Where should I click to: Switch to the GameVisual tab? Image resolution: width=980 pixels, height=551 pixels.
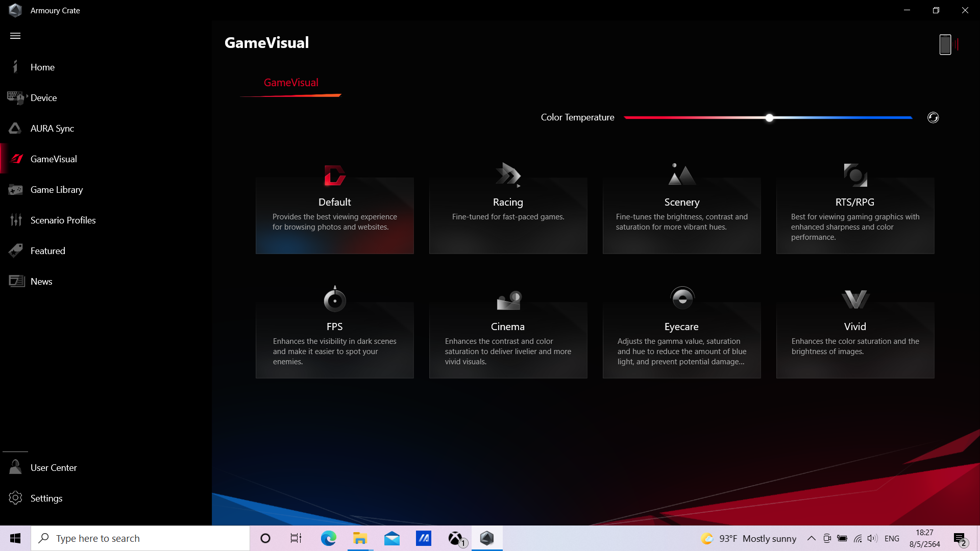coord(291,83)
